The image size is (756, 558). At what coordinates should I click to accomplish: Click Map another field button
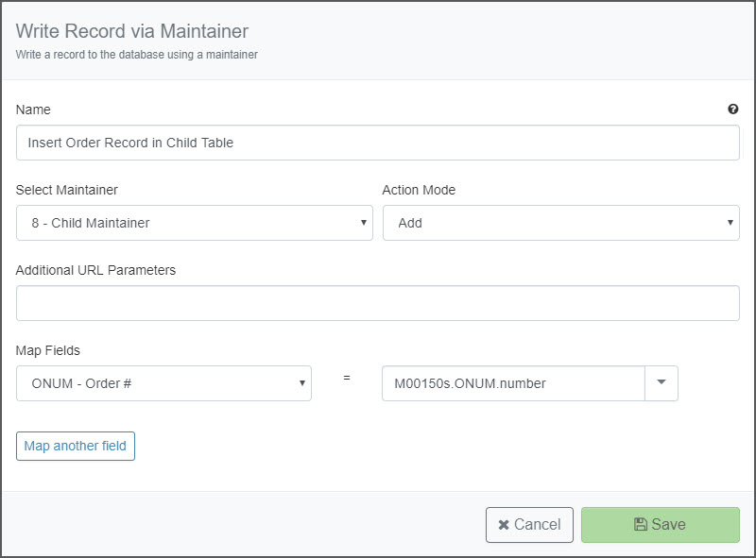(x=76, y=447)
